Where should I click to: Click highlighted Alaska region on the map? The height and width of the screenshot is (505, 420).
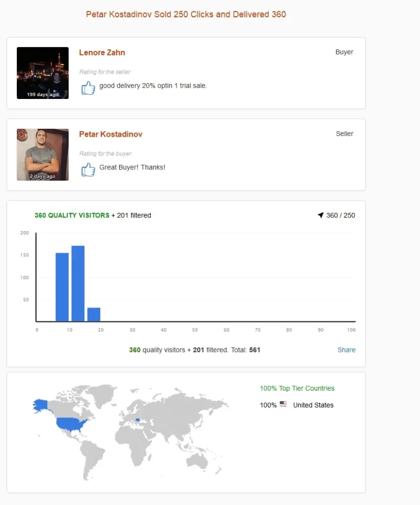[41, 406]
